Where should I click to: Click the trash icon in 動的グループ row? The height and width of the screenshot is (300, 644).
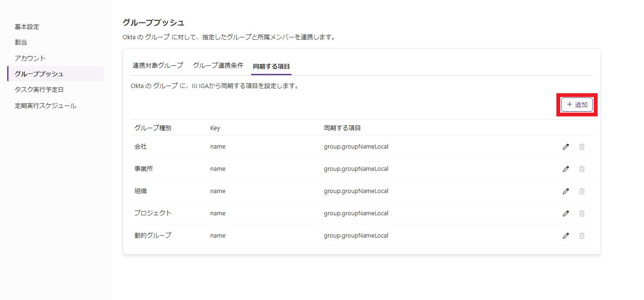click(x=581, y=236)
